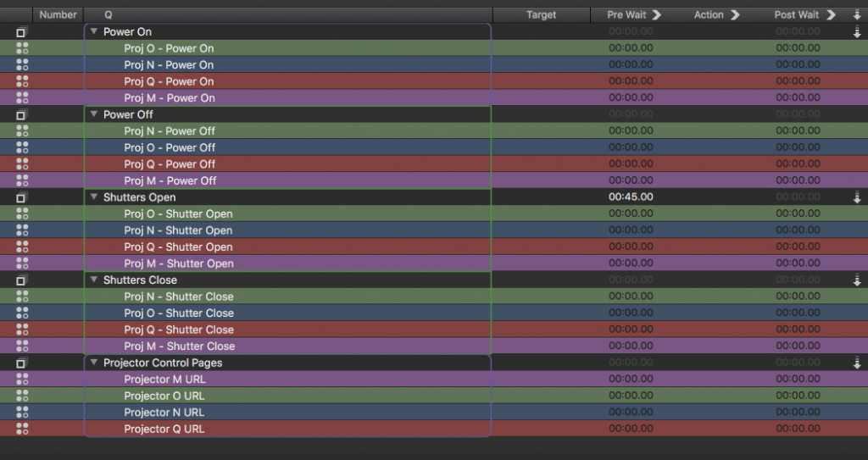
Task: Click the Target column header
Action: coord(542,15)
